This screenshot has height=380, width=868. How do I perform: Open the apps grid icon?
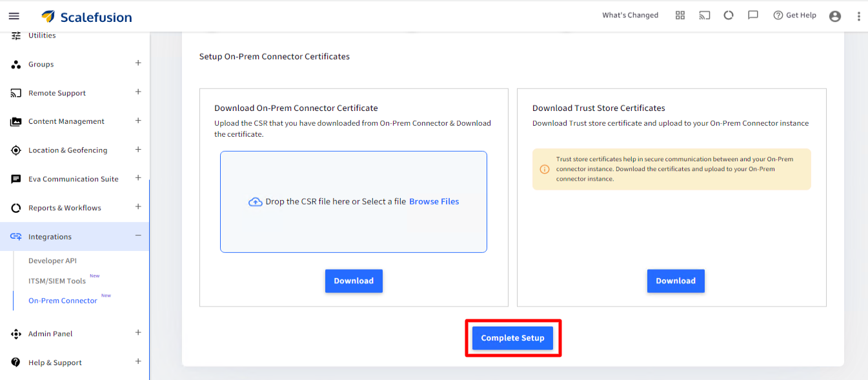[680, 15]
